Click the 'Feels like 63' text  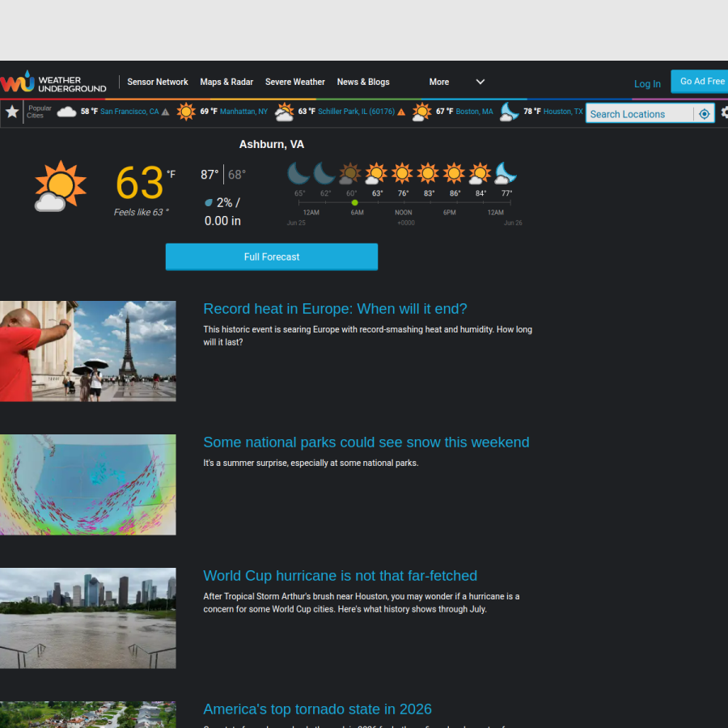point(141,212)
